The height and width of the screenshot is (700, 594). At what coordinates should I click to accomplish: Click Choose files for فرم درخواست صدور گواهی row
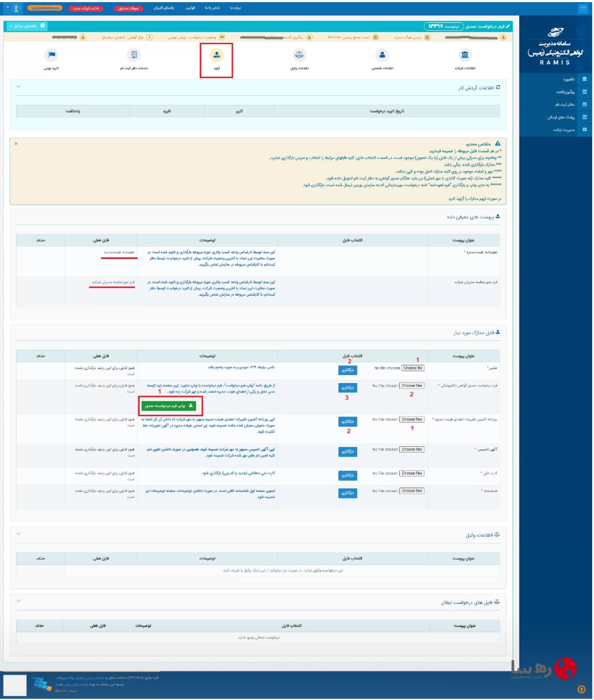[412, 385]
